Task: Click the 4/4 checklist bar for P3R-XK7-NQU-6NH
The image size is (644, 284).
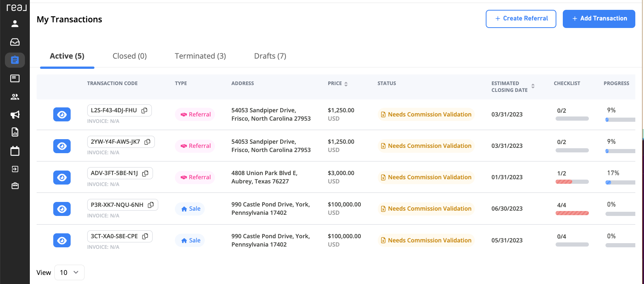Action: [572, 213]
